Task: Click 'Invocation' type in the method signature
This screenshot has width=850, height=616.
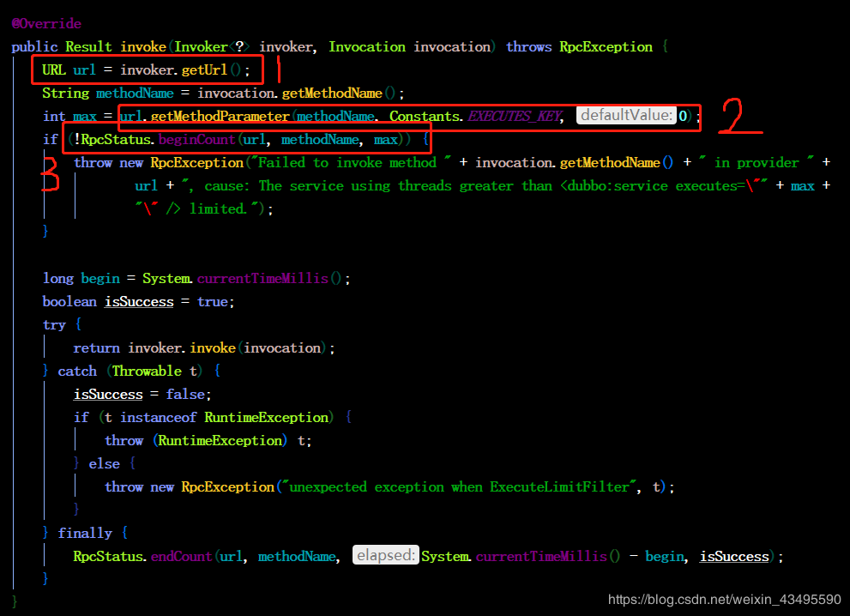Action: point(367,46)
